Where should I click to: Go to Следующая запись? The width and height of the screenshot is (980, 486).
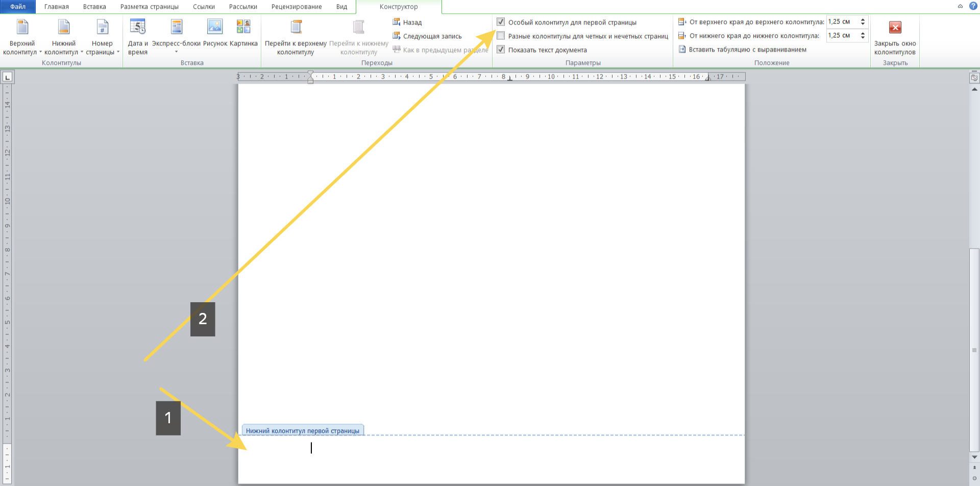(x=427, y=36)
